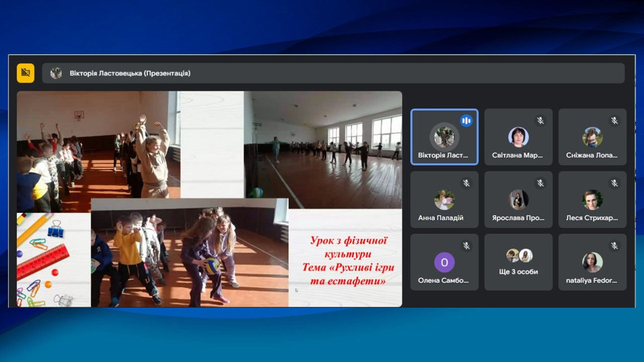
Task: Click the blue speaking indicator on Вікторія's tile
Action: 466,121
